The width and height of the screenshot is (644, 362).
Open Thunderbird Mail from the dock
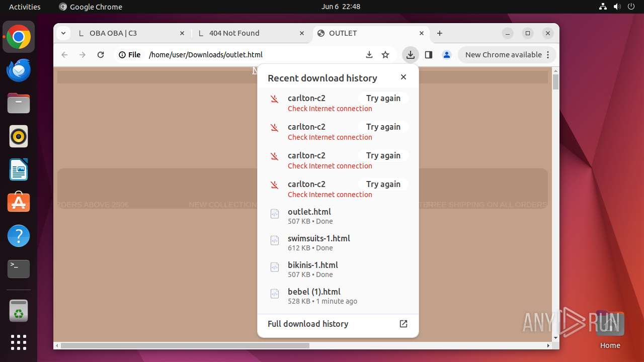tap(19, 70)
